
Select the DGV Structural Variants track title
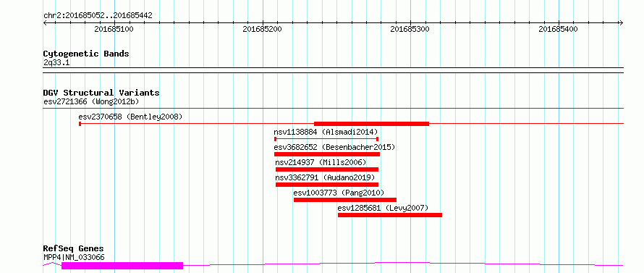101,93
